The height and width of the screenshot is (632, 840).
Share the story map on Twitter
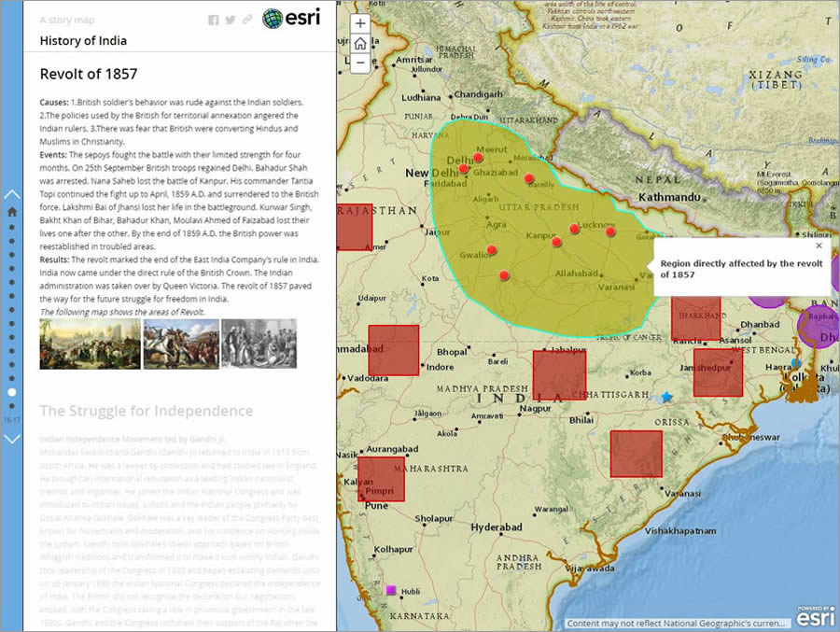tap(231, 21)
